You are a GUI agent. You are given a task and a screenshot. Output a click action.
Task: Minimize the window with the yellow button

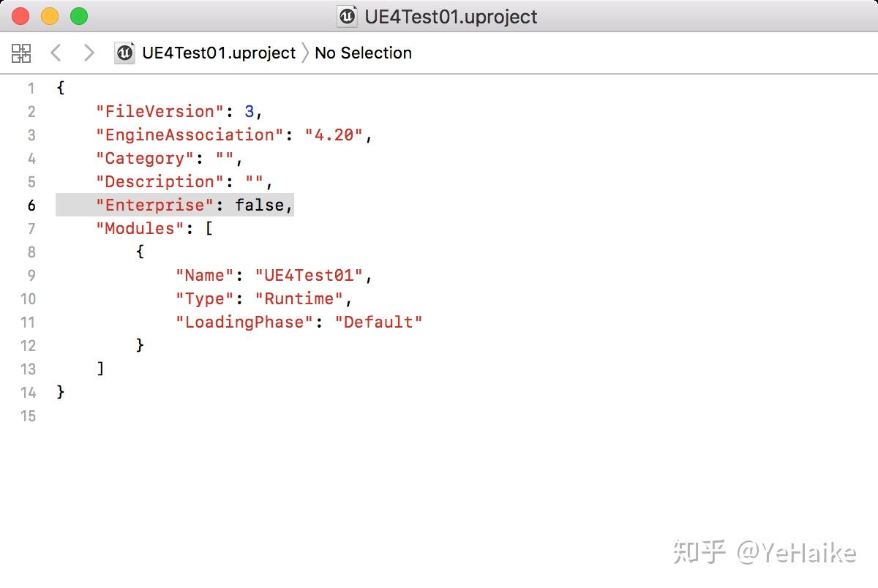point(50,16)
